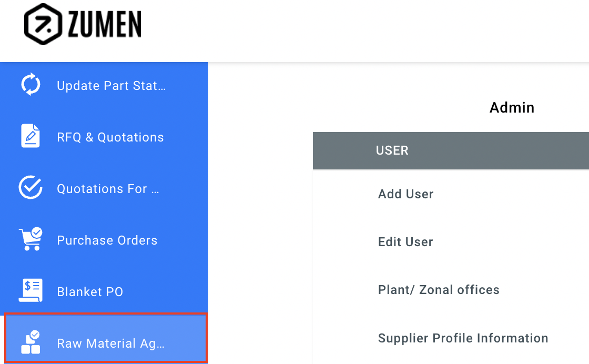This screenshot has width=589, height=364.
Task: Click the Raw Material boxes icon
Action: point(31,342)
